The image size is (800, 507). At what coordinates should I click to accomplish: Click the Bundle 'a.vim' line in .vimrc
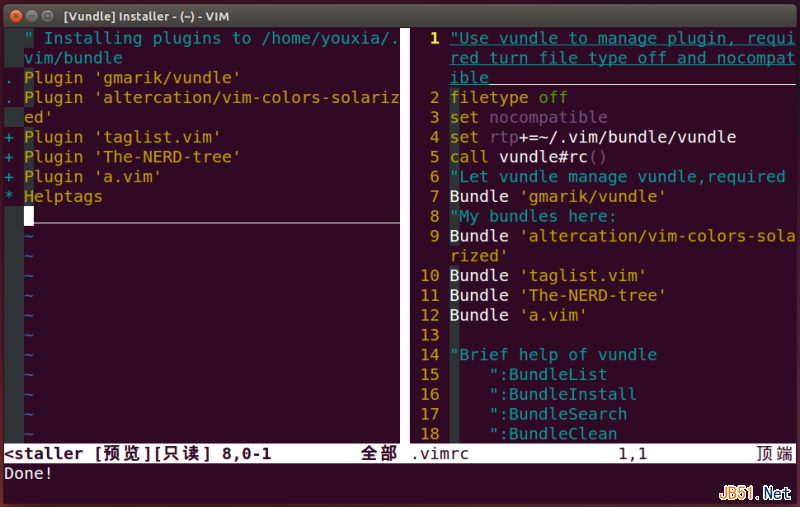[518, 316]
